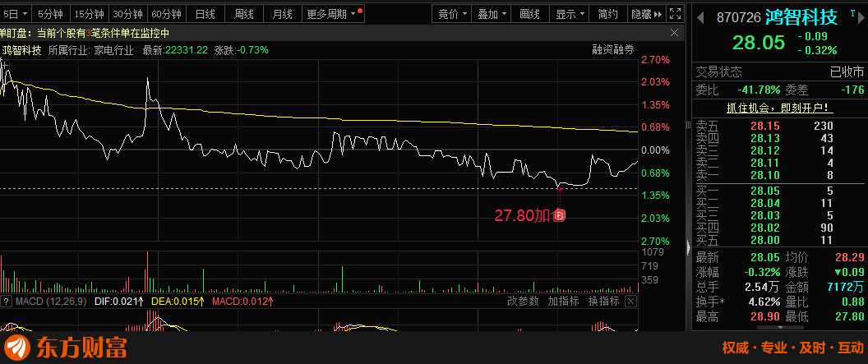
Task: Click the 加指标 add indicator link
Action: 564,302
